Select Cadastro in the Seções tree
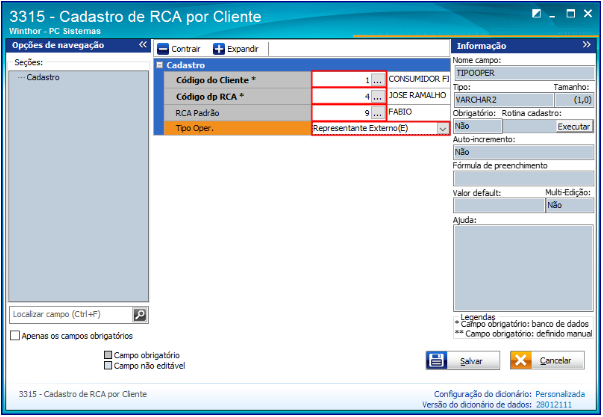This screenshot has width=603, height=417. [43, 77]
